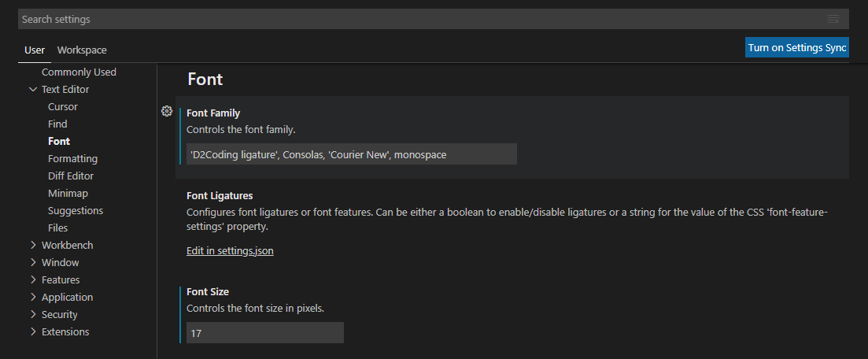The width and height of the screenshot is (868, 359).
Task: Select Cursor under Text Editor
Action: 62,106
